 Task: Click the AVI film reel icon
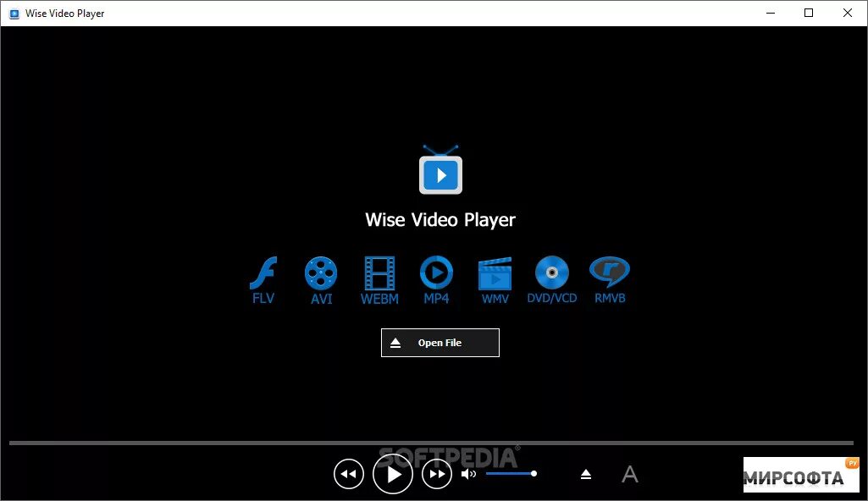click(x=321, y=280)
